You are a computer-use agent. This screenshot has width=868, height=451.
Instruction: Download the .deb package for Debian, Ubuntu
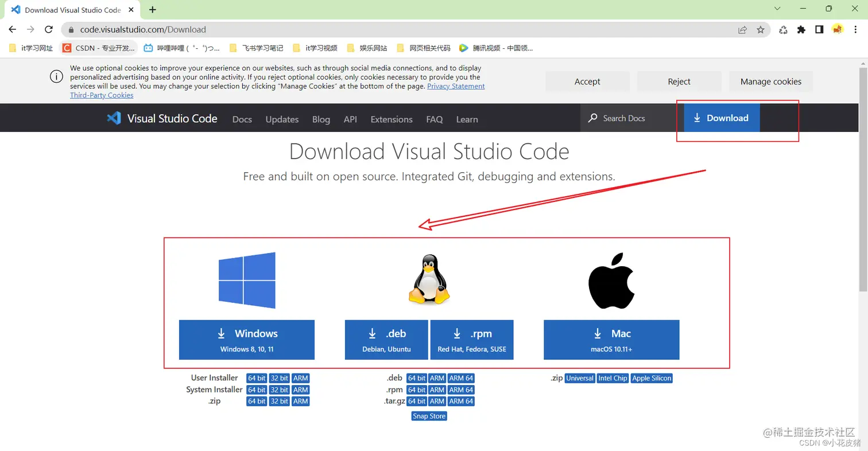386,340
